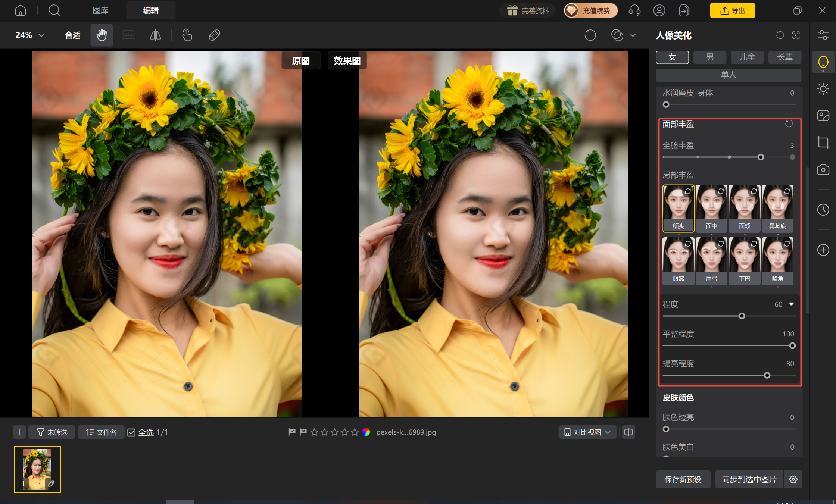
Task: Click the 导出 export button
Action: pos(732,10)
